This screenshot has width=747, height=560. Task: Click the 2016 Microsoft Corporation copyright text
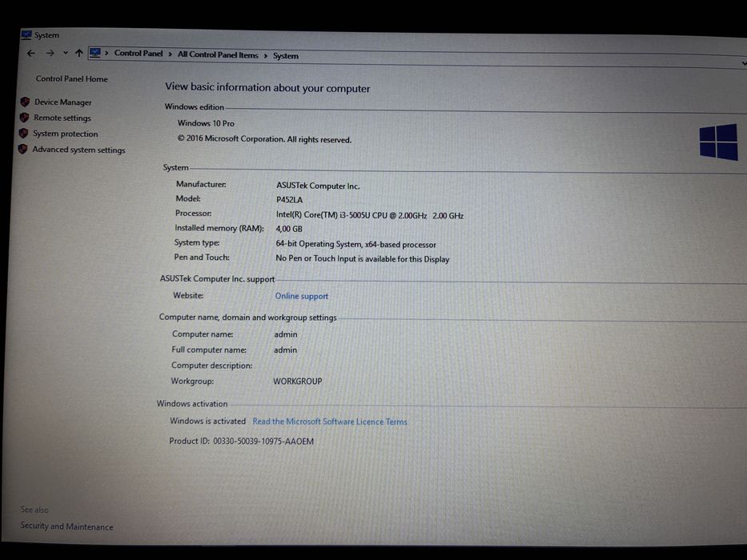pos(264,139)
